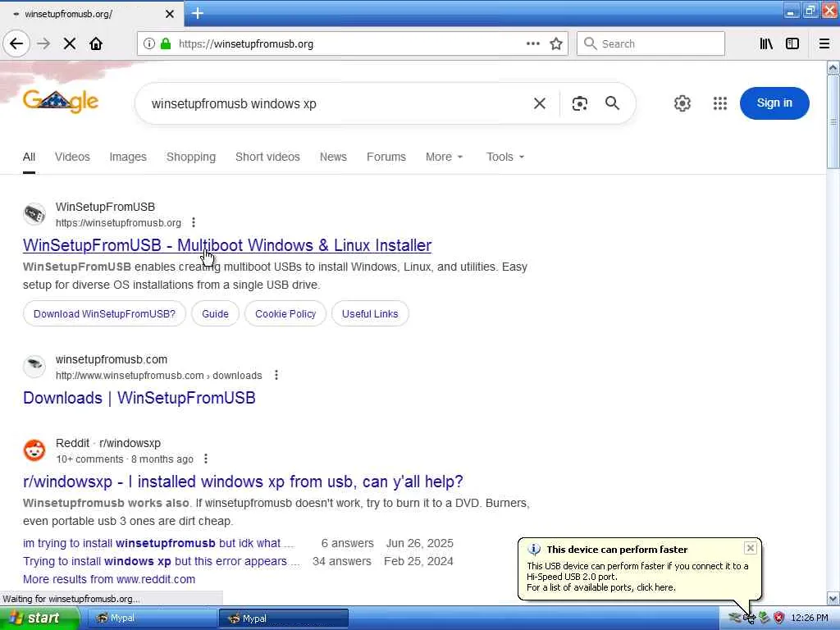
Task: Switch to the Shopping tab
Action: click(x=190, y=157)
